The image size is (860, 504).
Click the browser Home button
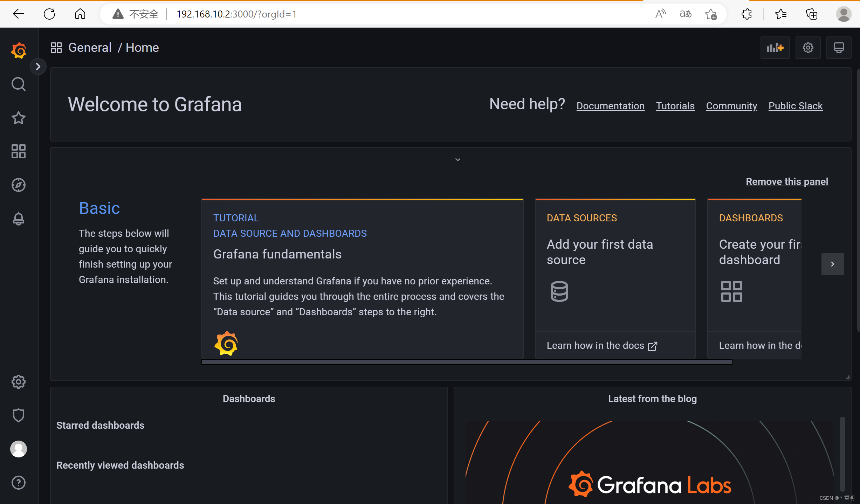[x=80, y=14]
